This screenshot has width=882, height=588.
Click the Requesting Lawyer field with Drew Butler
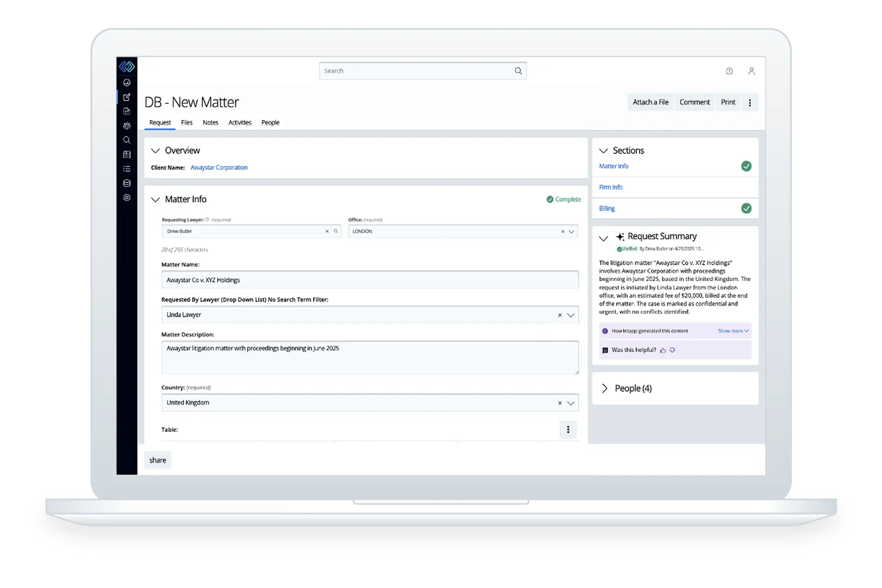click(x=251, y=231)
